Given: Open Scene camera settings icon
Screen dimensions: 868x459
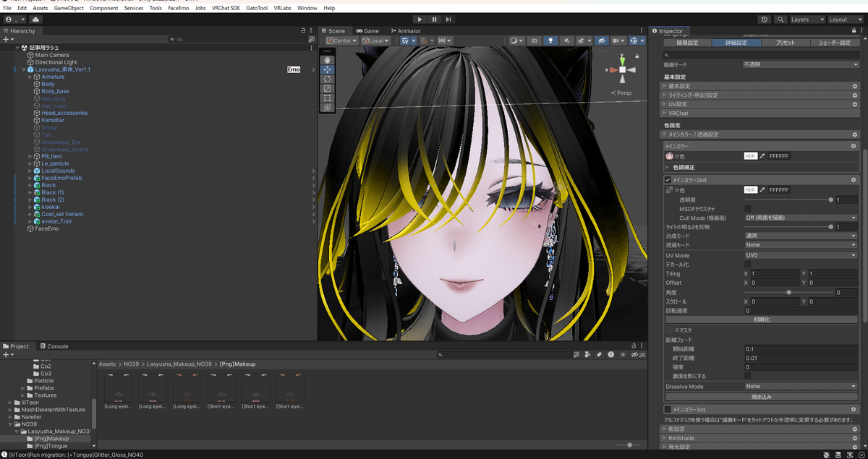Looking at the screenshot, I should coord(617,40).
